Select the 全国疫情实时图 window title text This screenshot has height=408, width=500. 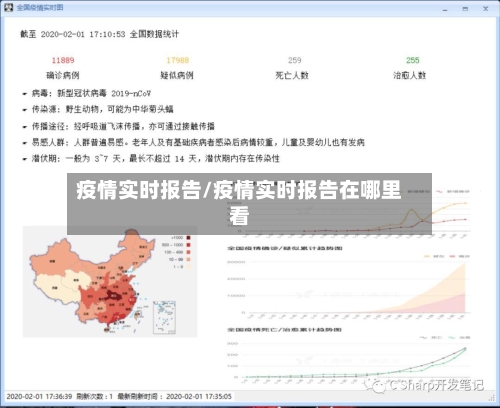point(40,7)
